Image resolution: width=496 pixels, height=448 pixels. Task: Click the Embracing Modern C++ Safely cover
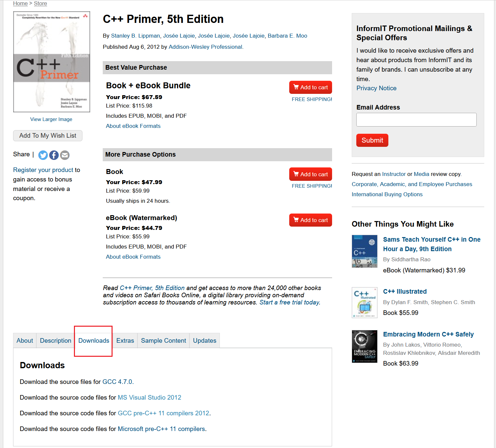point(364,346)
